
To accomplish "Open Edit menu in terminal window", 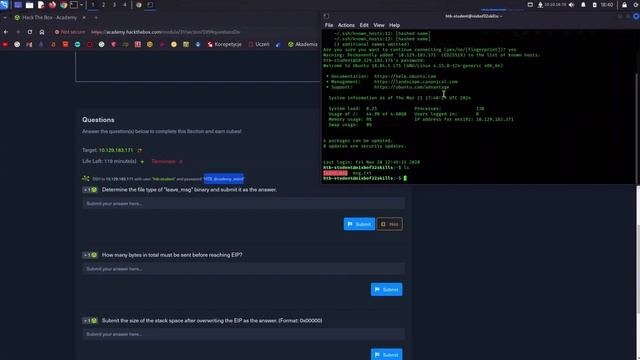I will click(364, 25).
